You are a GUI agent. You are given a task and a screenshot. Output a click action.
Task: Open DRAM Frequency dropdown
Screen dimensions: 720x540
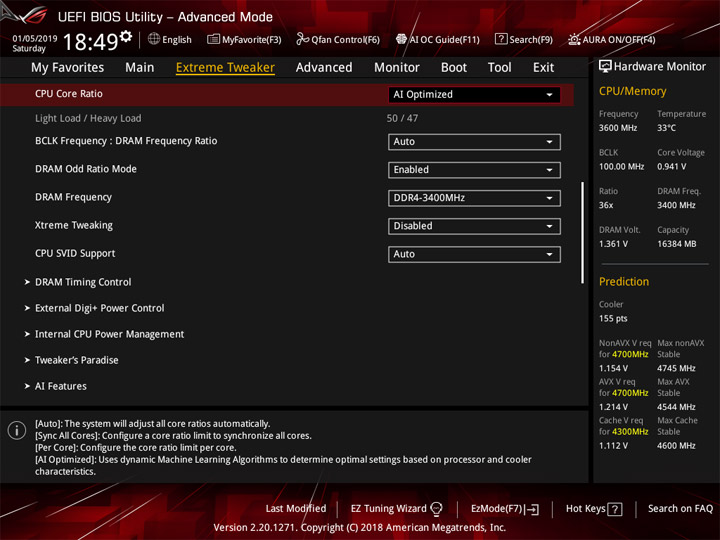[474, 198]
